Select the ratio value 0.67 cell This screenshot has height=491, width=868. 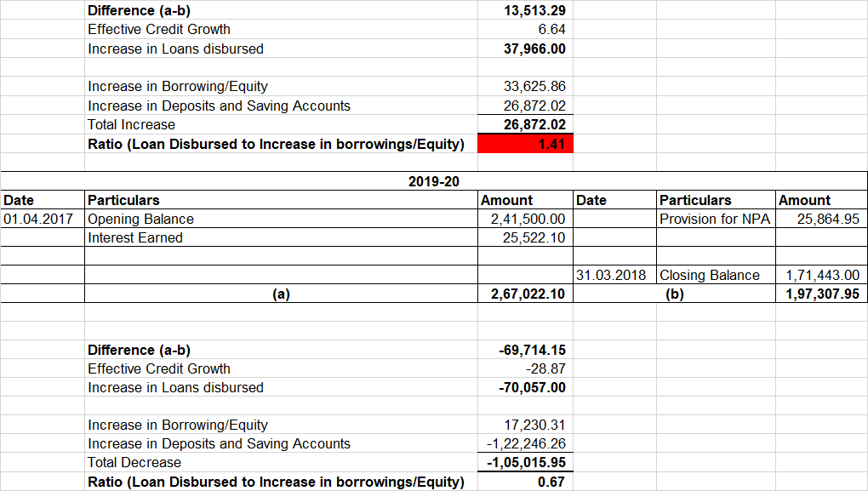(525, 482)
